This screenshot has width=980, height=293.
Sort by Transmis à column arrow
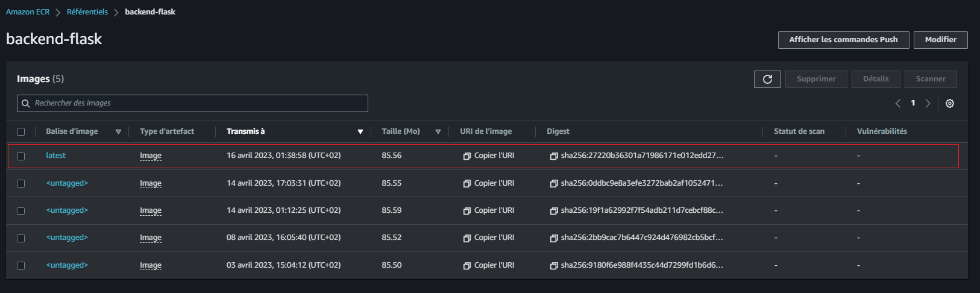[x=360, y=131]
